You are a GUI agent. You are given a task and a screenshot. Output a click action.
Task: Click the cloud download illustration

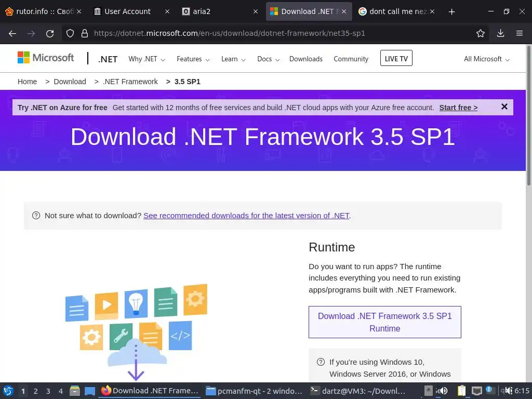tap(136, 332)
